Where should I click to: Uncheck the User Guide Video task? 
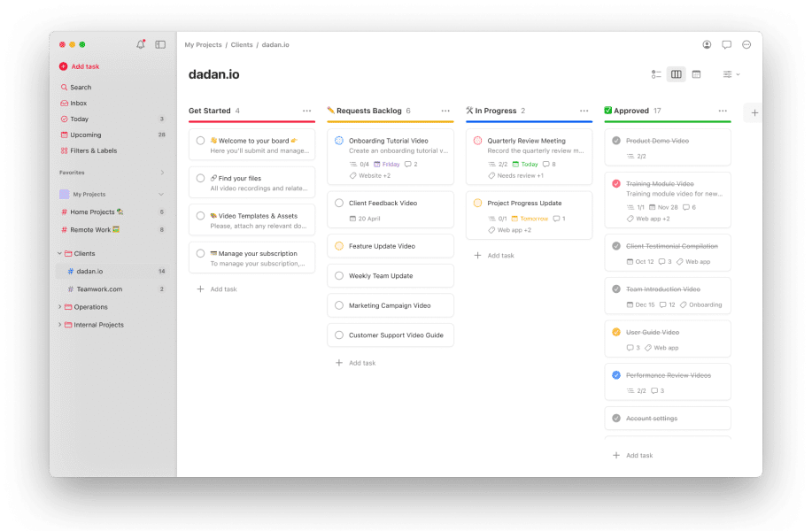(x=616, y=332)
